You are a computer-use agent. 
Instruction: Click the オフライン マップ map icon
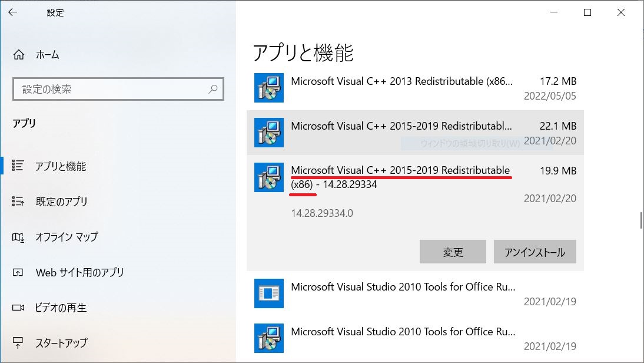tap(18, 237)
